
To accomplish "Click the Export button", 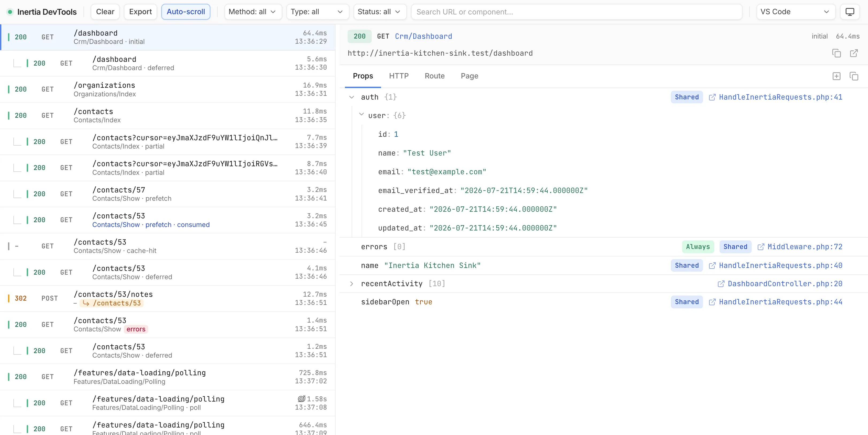I will (140, 12).
